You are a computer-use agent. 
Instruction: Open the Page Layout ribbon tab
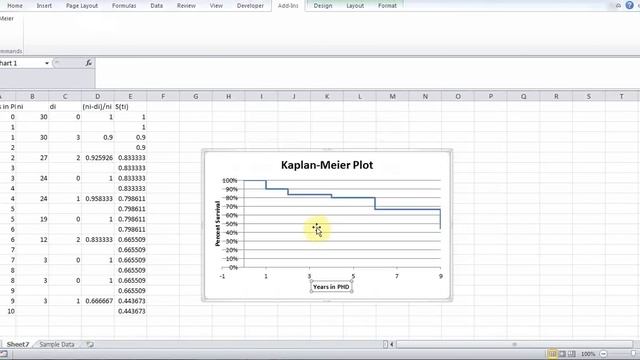[82, 6]
